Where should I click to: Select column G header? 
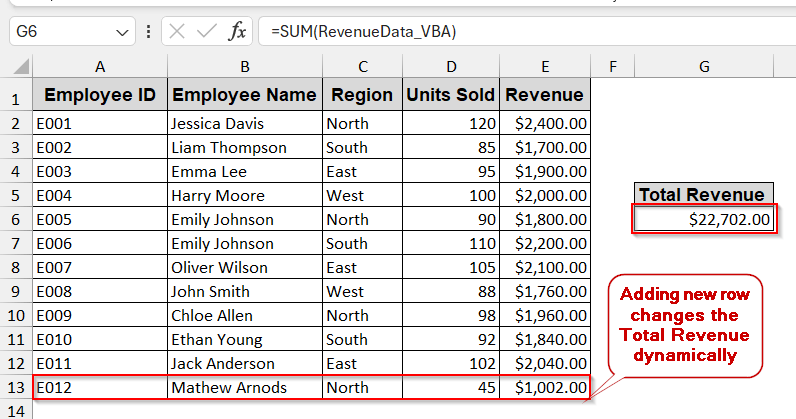click(704, 67)
